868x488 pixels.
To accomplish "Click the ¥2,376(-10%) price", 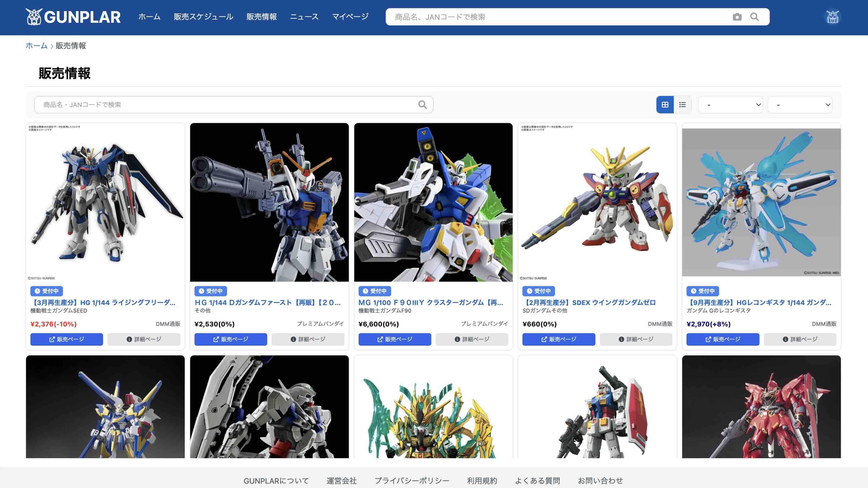I will tap(54, 324).
